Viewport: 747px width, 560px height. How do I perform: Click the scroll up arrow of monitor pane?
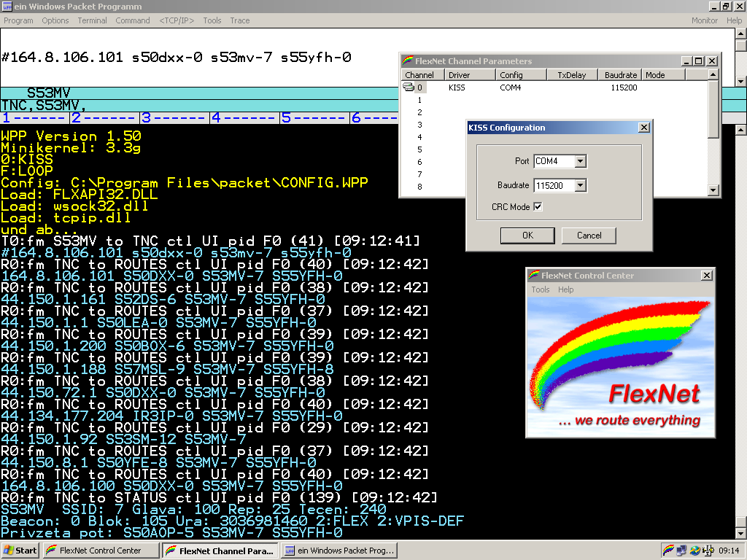pyautogui.click(x=741, y=130)
